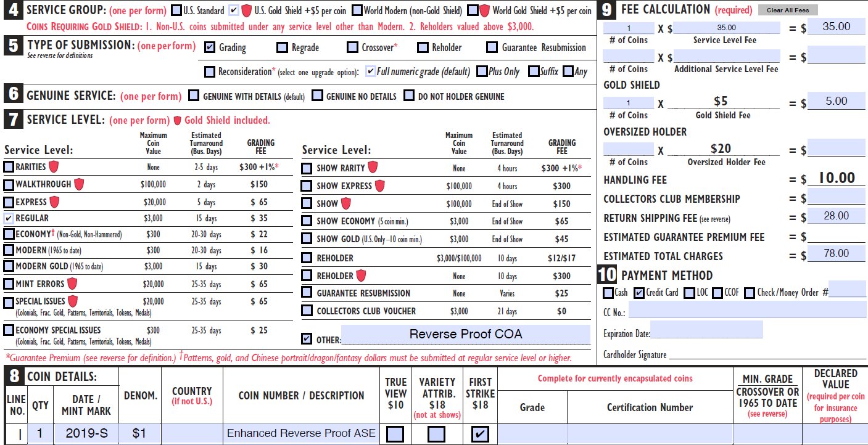The image size is (868, 445).
Task: Uncheck the First Strike $18 box
Action: pos(480,435)
